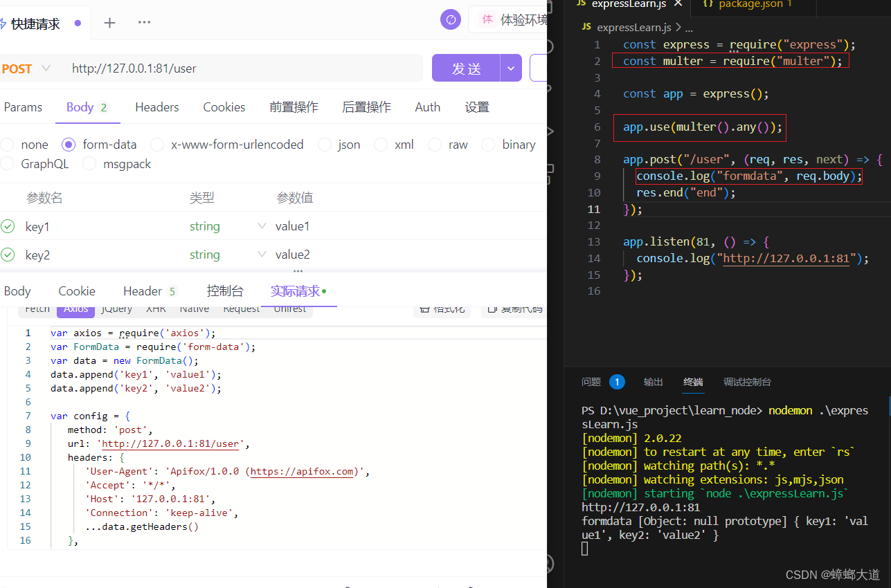891x588 pixels.
Task: Open the more tabs ellipsis menu
Action: 144,22
